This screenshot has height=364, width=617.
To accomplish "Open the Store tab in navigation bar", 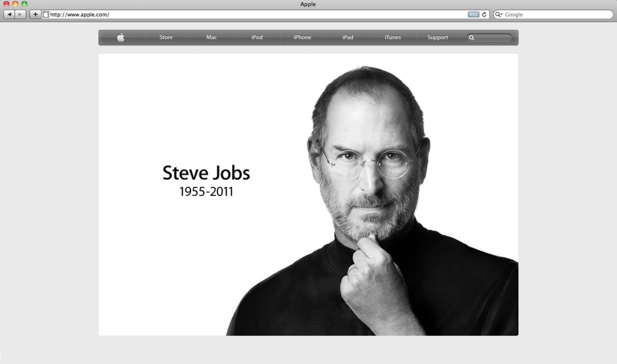I will click(166, 37).
